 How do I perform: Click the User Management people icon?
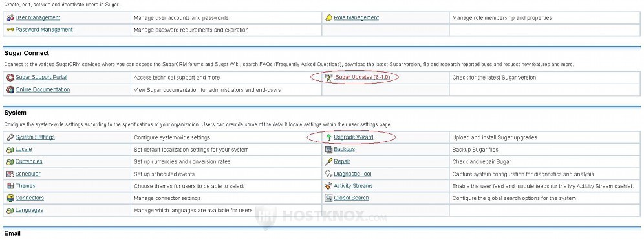click(10, 17)
